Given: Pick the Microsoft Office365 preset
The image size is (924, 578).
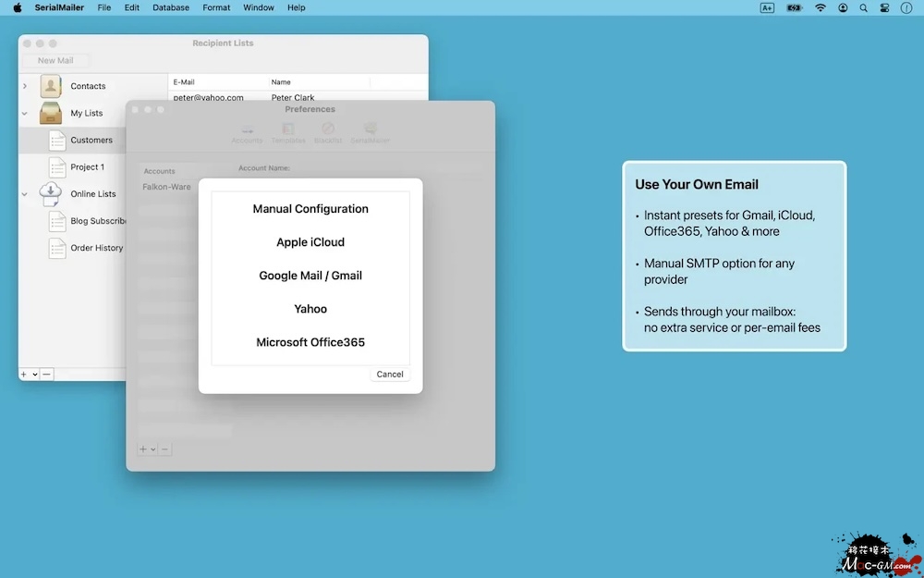Looking at the screenshot, I should coord(310,342).
